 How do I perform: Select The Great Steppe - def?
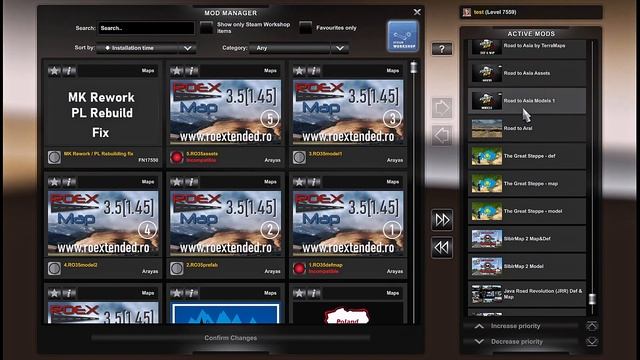(527, 156)
